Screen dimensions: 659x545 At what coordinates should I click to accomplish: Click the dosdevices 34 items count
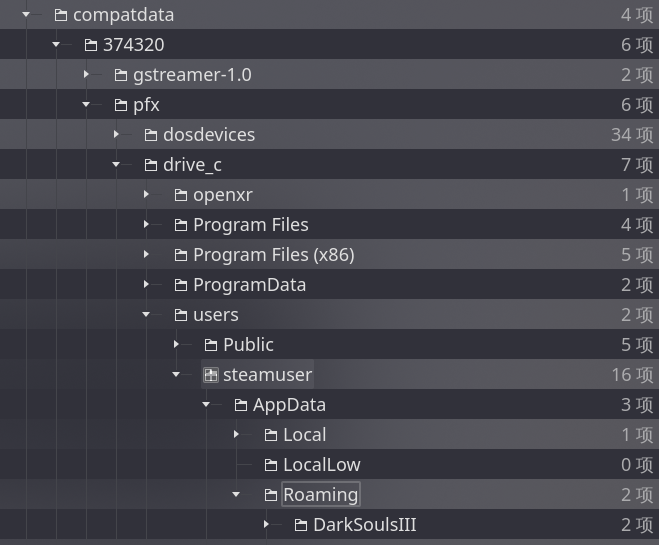[632, 135]
